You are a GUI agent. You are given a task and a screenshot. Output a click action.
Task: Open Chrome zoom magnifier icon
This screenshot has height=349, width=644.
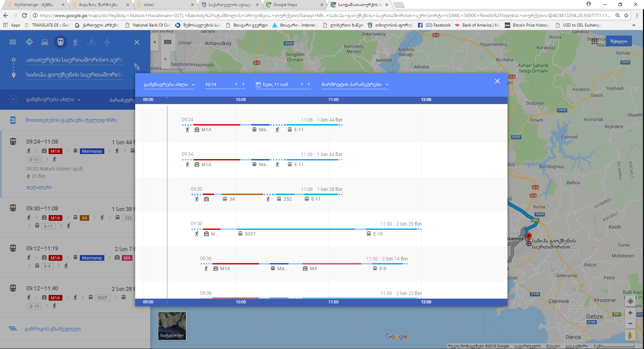[x=618, y=15]
